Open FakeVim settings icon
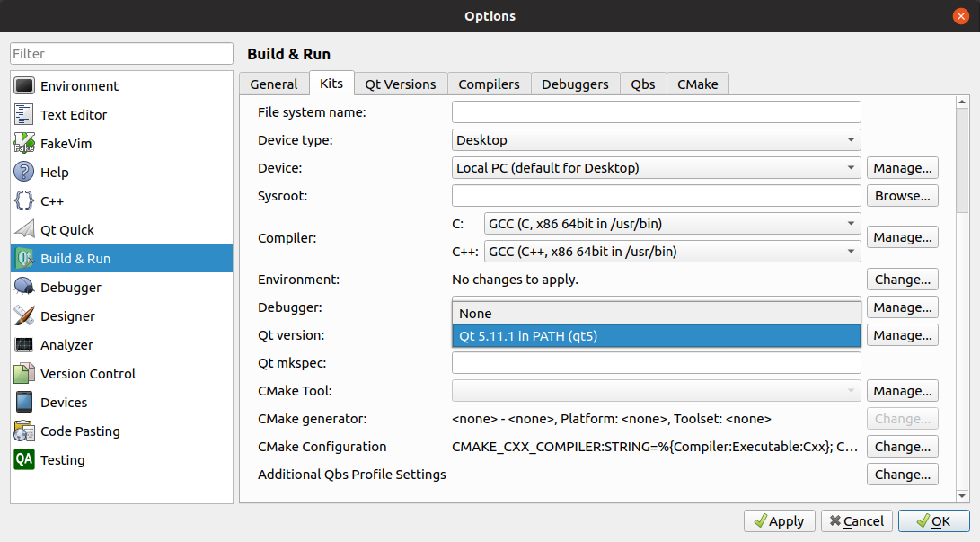The image size is (980, 542). coord(24,144)
